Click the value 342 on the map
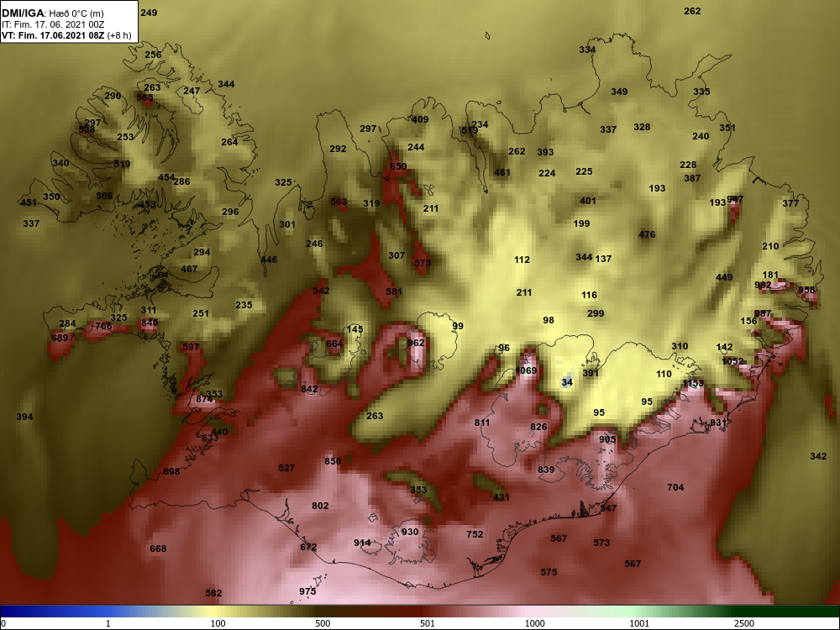The image size is (840, 630). click(818, 456)
